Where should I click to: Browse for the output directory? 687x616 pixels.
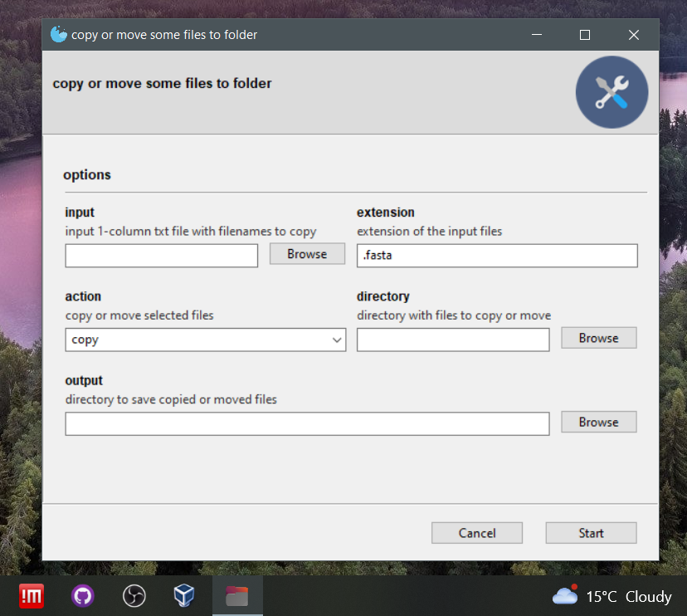click(598, 422)
